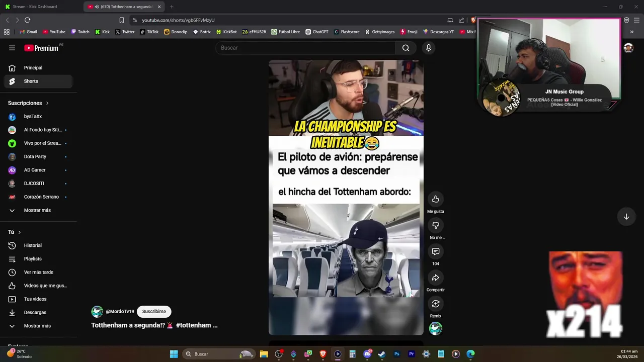Go to Principal in sidebar

(38, 68)
